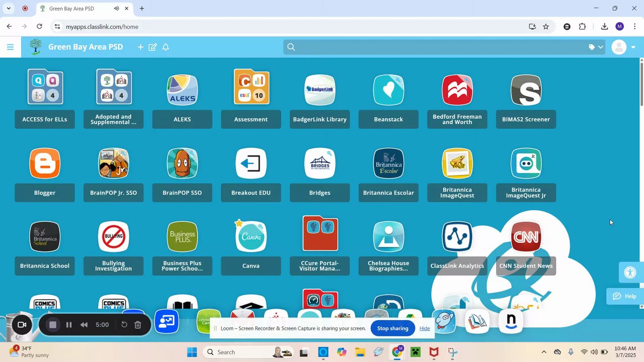
Task: Reload the current page
Action: pyautogui.click(x=39, y=27)
